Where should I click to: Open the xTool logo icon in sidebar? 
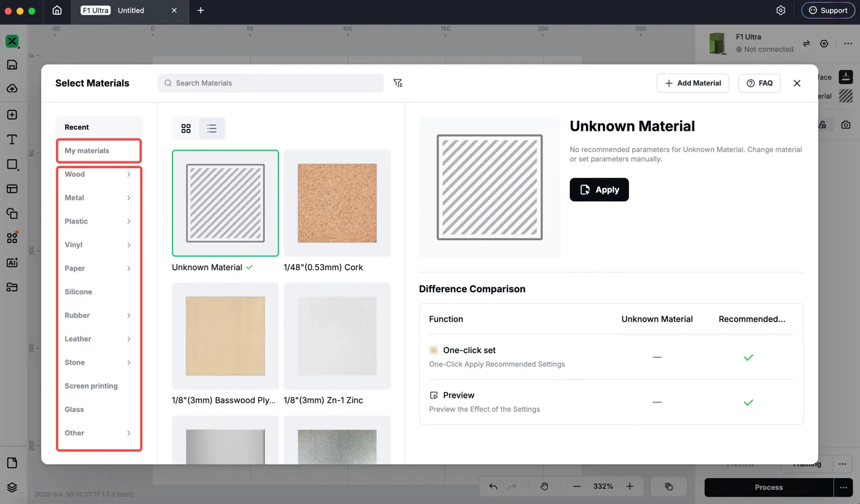coord(12,42)
